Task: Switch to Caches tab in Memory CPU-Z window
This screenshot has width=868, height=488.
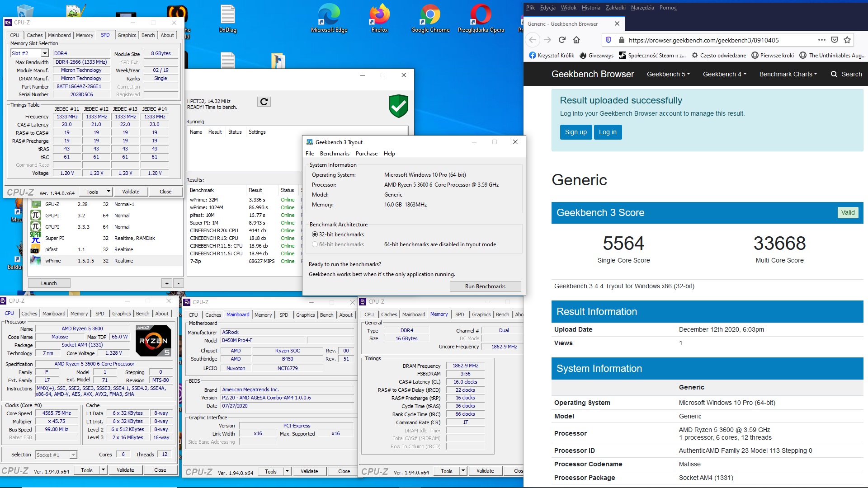Action: (389, 314)
